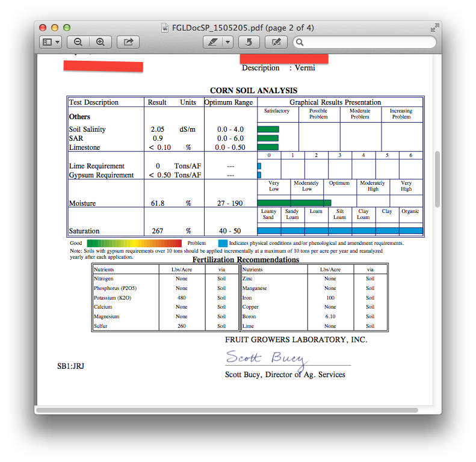Click the zoom in magnifier button
The width and height of the screenshot is (476, 462).
click(x=100, y=42)
